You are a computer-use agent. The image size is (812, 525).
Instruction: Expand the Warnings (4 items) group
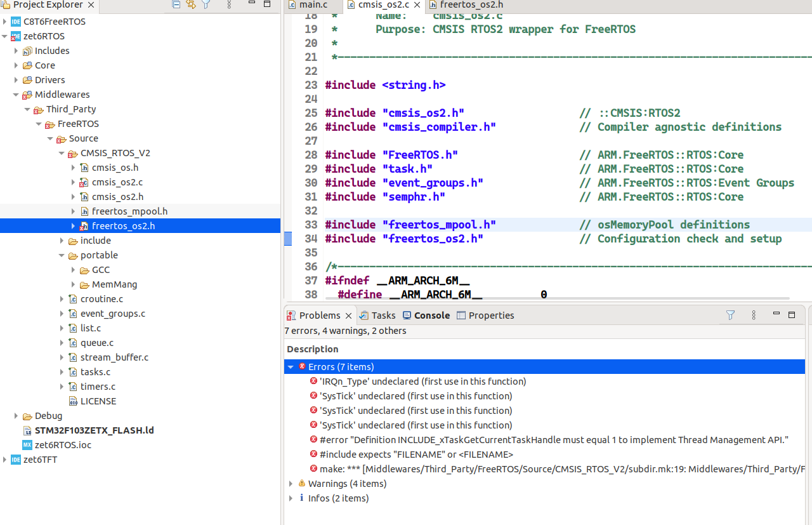(291, 483)
